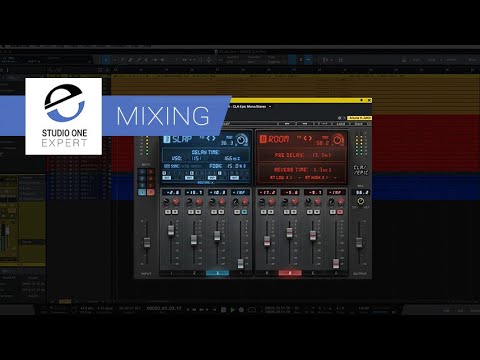The width and height of the screenshot is (480, 360).
Task: Click the SLAP delay mix knob
Action: point(241,140)
